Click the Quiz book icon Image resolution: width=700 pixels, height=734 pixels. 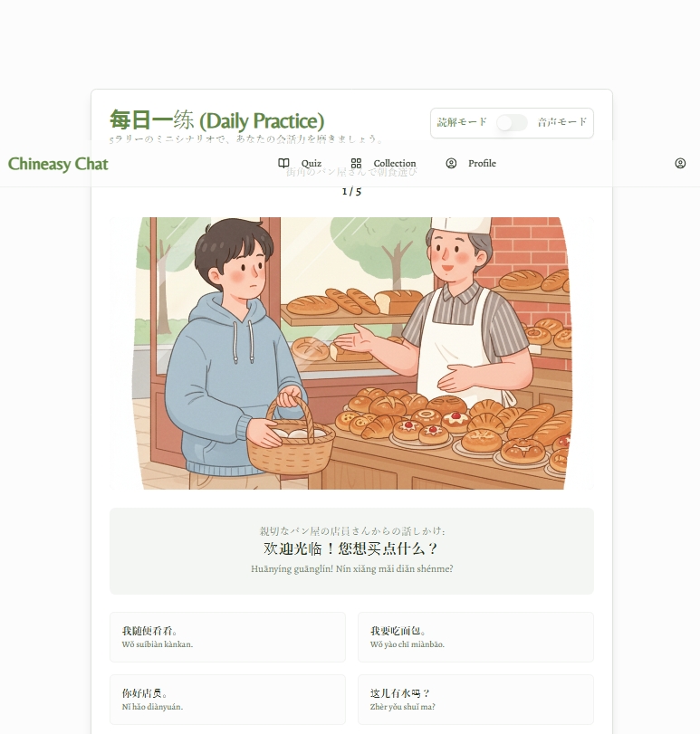(283, 163)
